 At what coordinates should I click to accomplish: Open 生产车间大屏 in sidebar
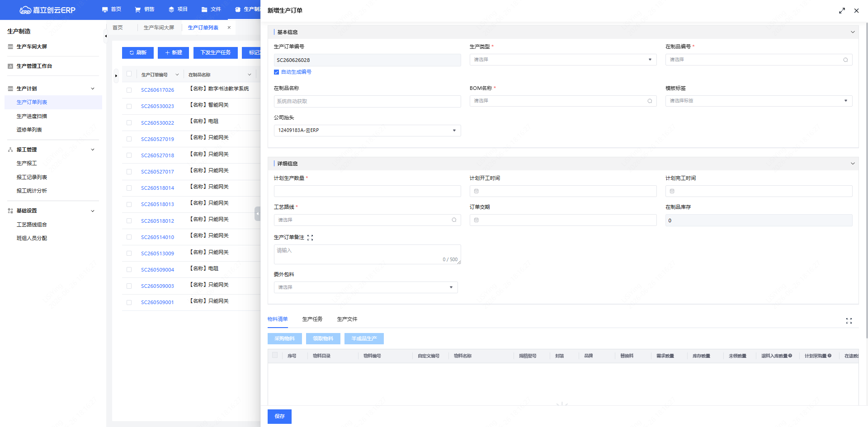[x=32, y=47]
